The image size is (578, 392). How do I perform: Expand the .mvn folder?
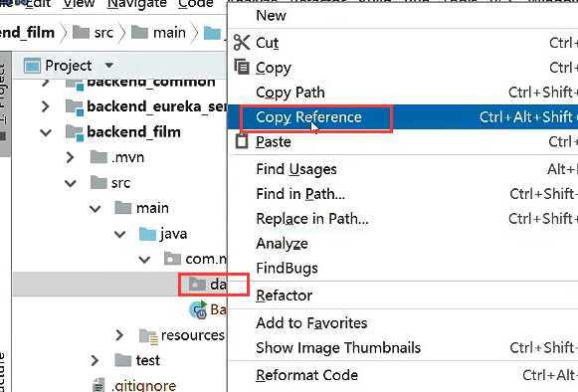coord(70,158)
